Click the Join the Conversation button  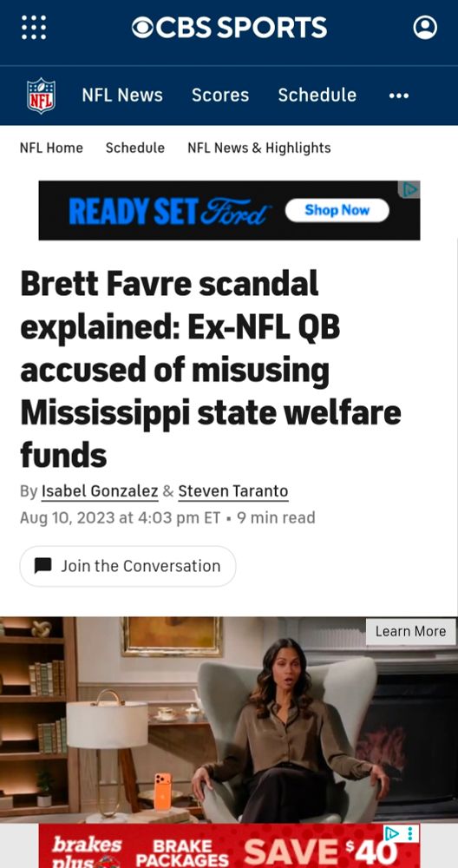(x=128, y=566)
